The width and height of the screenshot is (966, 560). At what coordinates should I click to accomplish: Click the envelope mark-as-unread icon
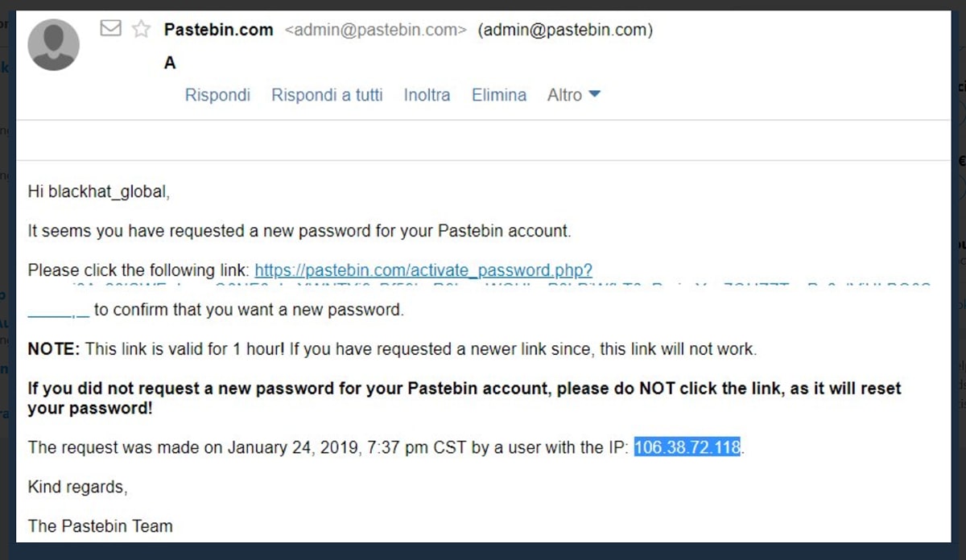point(111,29)
